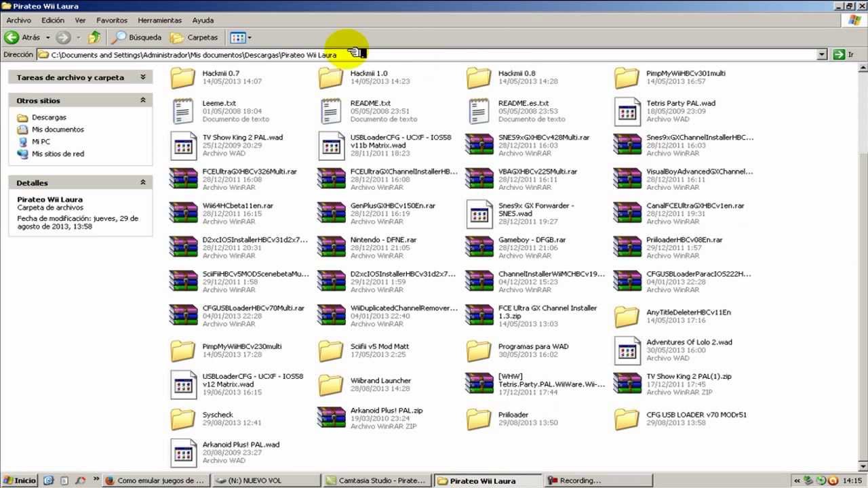Screen dimensions: 868x488
Task: Select Adventures Of Lolo 2.wad file icon
Action: (627, 350)
